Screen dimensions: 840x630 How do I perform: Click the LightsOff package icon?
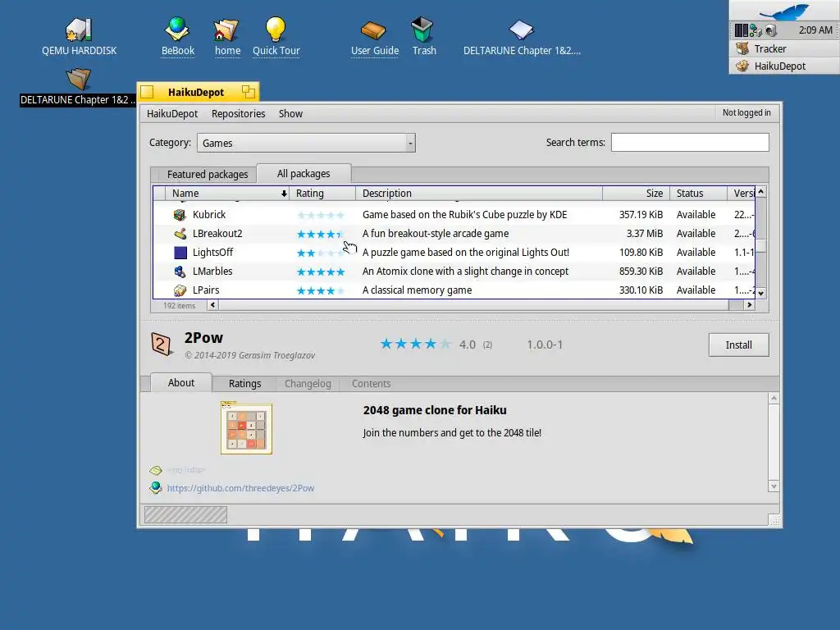pyautogui.click(x=180, y=253)
